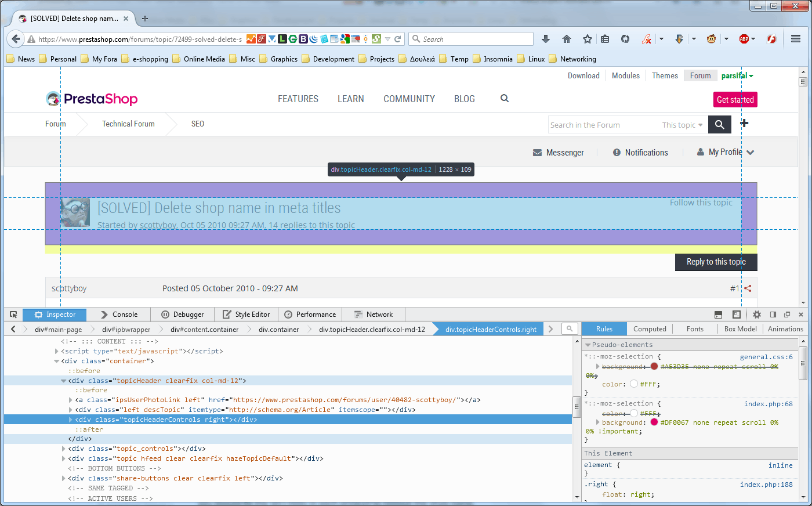Viewport: 812px width, 506px height.
Task: Focus the browser Search box
Action: coord(471,39)
